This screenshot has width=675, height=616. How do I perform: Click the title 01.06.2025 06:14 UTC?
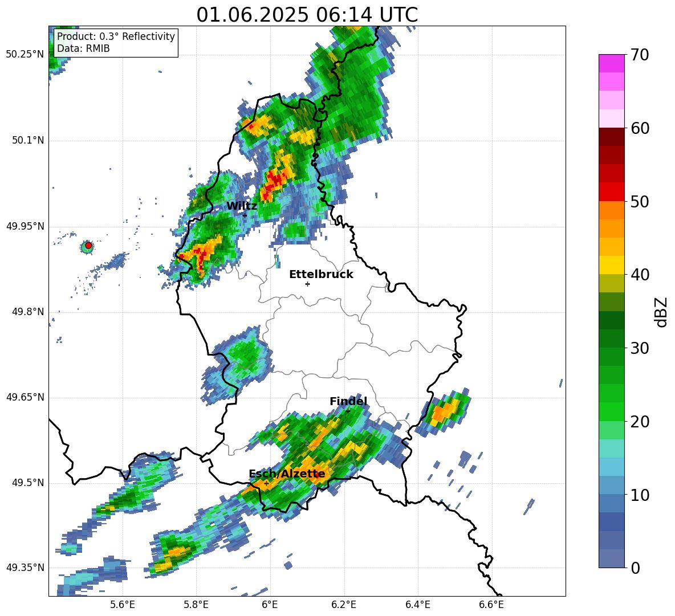point(307,15)
